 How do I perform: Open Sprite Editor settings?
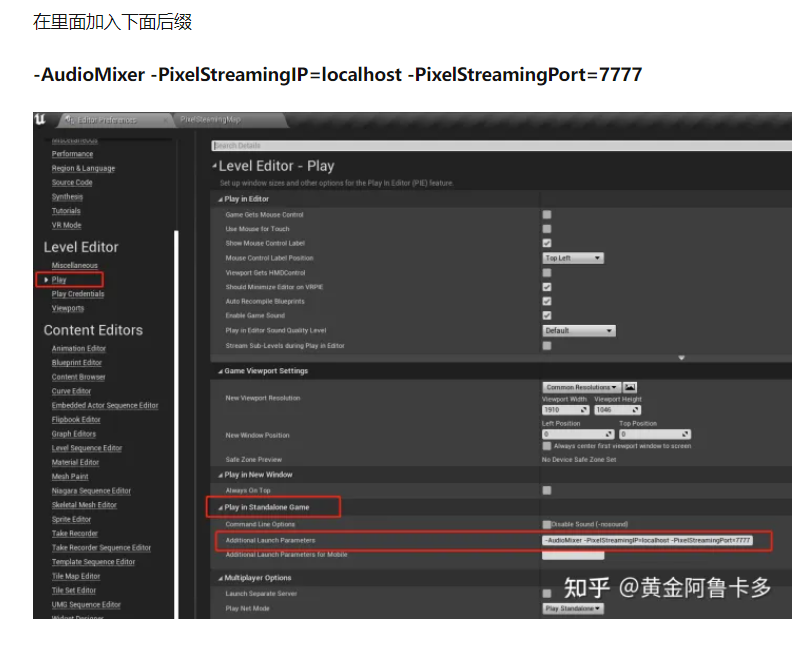coord(71,520)
